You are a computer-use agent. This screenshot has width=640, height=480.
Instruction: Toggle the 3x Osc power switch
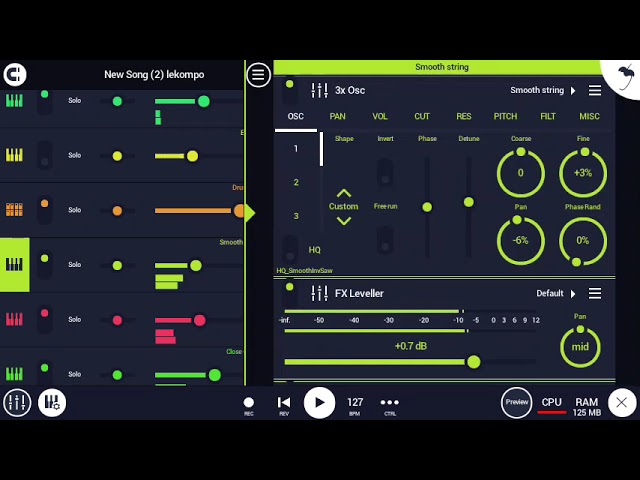point(289,90)
